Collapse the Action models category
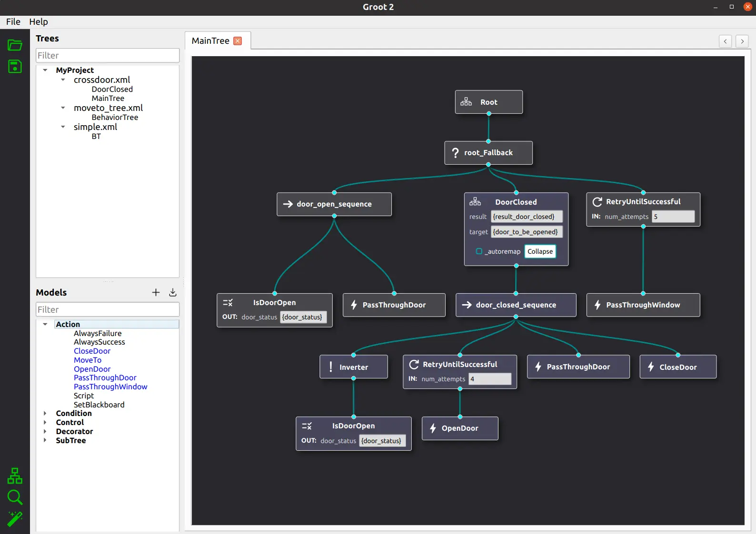This screenshot has height=534, width=756. (x=45, y=324)
